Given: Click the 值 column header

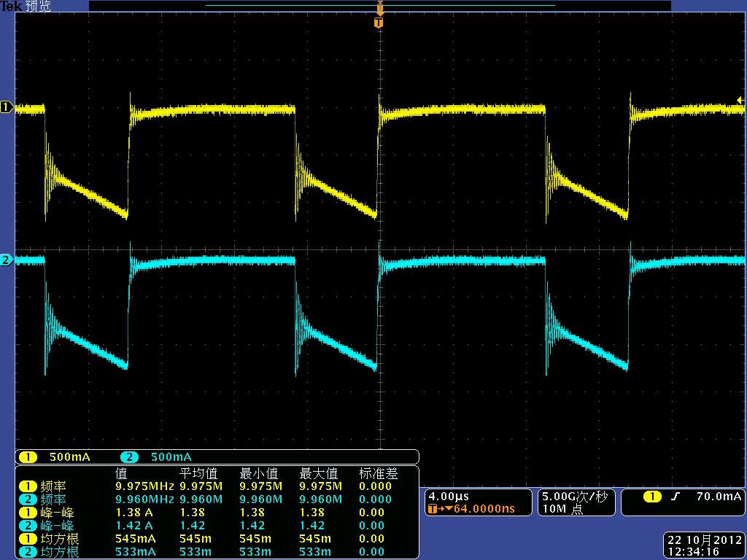Looking at the screenshot, I should 122,474.
